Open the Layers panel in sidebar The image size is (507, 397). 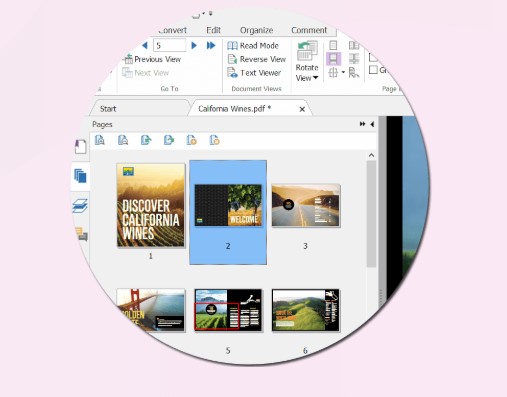point(80,206)
